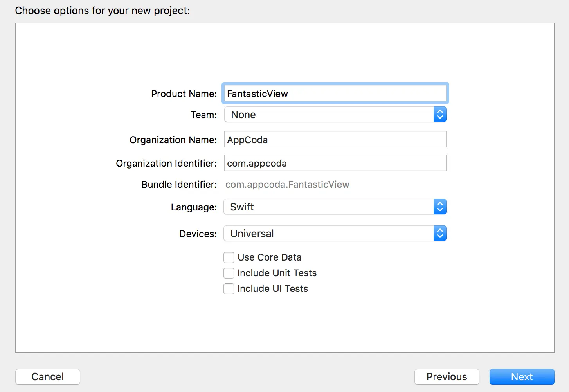The width and height of the screenshot is (569, 392).
Task: Click the "Choose options for your new project" heading
Action: 103,11
